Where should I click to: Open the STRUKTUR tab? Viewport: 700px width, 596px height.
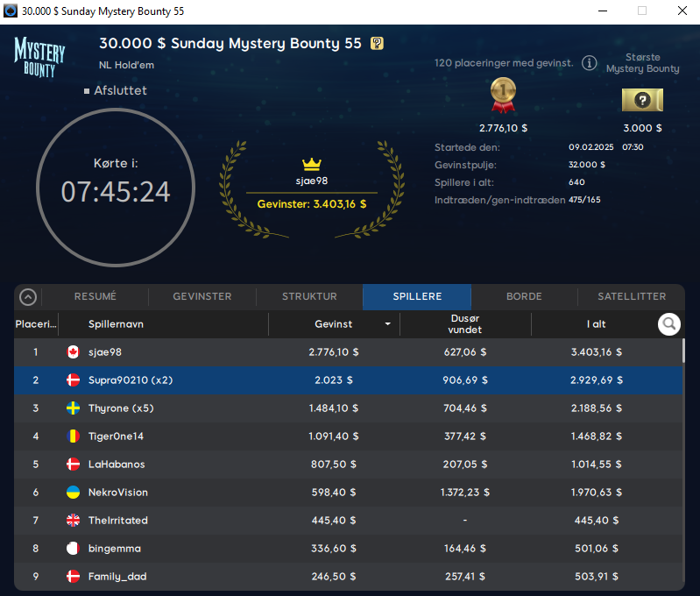(x=309, y=296)
